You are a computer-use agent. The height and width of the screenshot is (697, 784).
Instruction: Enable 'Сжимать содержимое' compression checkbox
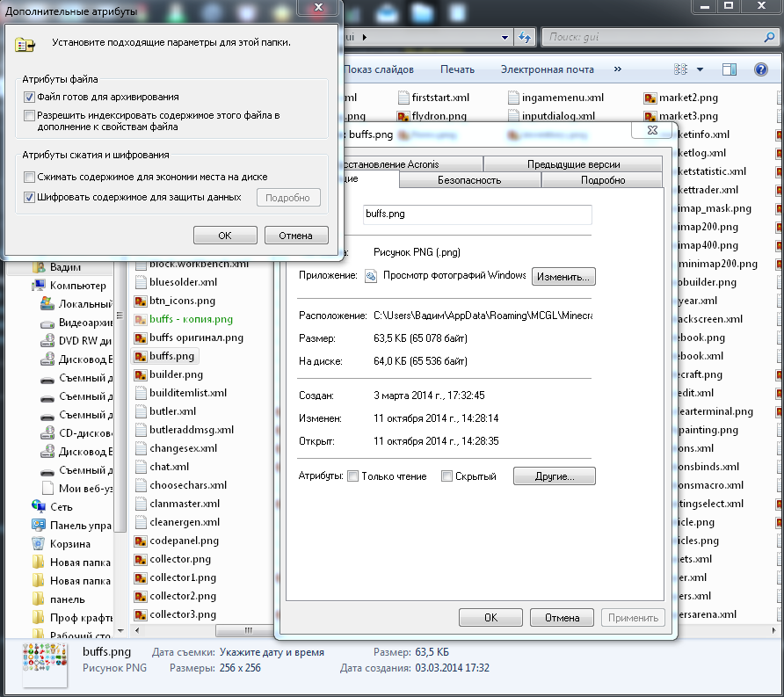(30, 177)
